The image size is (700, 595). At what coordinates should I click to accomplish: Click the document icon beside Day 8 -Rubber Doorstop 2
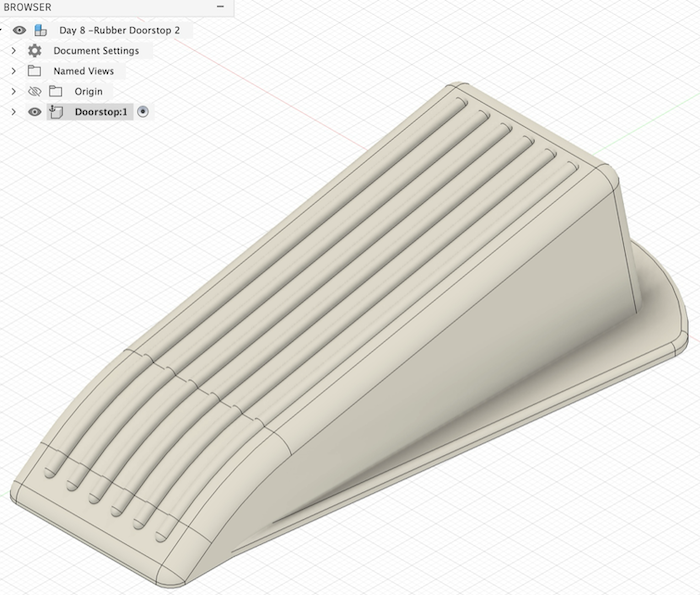coord(41,30)
